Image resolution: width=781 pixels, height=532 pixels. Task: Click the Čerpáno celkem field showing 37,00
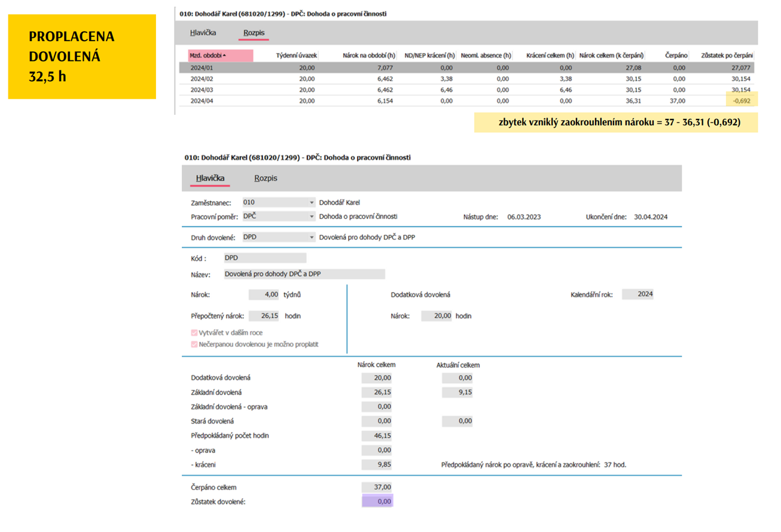point(377,487)
